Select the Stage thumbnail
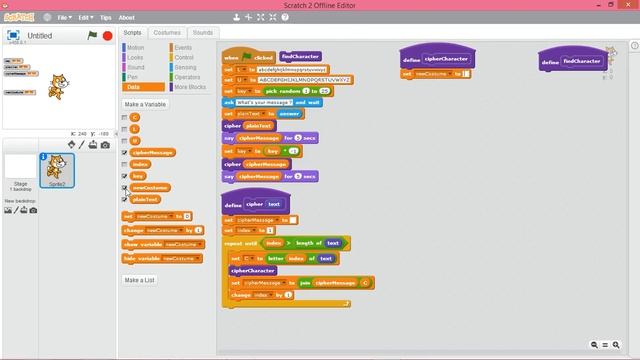This screenshot has width=640, height=360. click(x=20, y=166)
